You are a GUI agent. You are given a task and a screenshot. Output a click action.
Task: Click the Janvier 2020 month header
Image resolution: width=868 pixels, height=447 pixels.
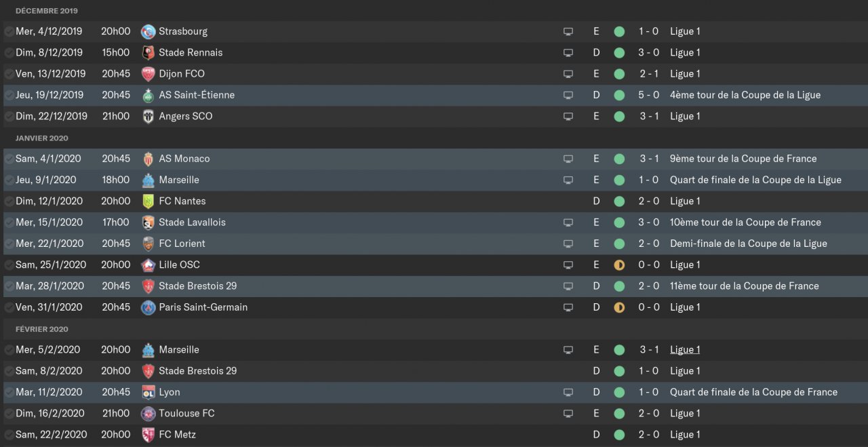(x=41, y=138)
